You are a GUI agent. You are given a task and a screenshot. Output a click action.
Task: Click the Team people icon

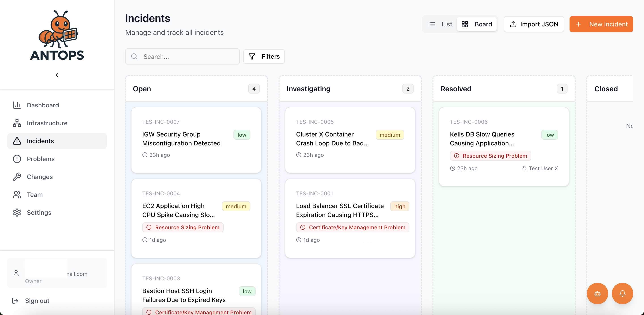point(17,195)
